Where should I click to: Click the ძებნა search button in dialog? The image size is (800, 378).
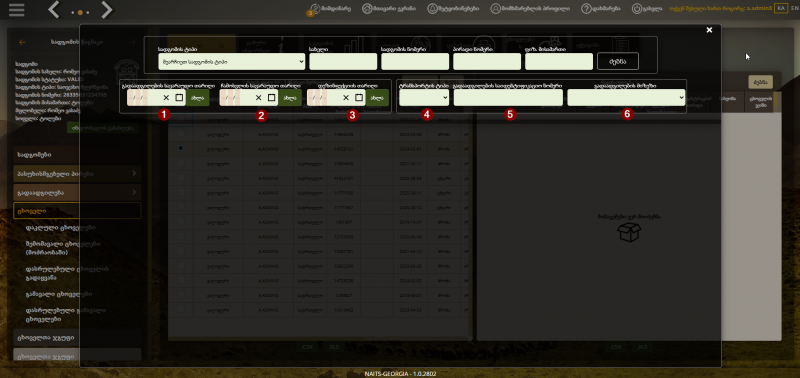tap(617, 62)
